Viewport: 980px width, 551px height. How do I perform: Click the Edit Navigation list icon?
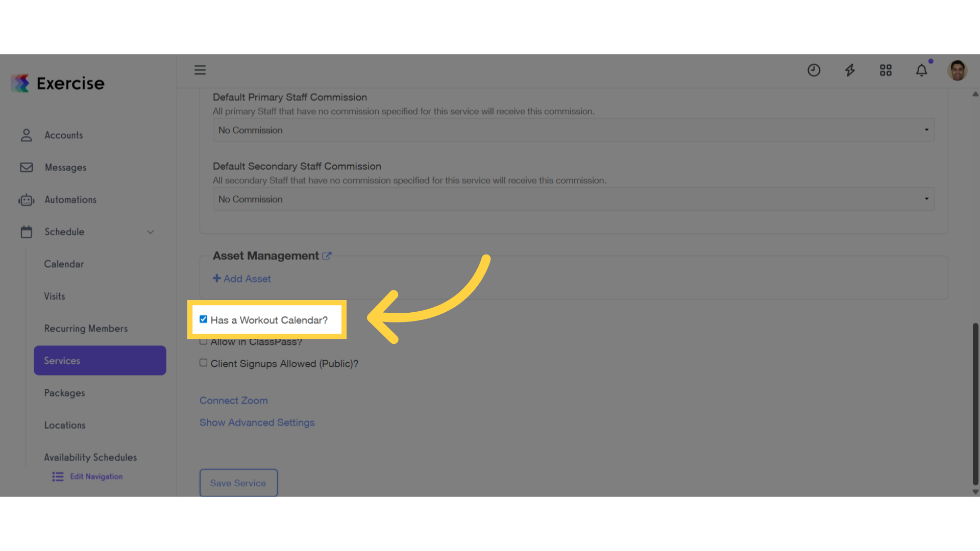[x=58, y=477]
